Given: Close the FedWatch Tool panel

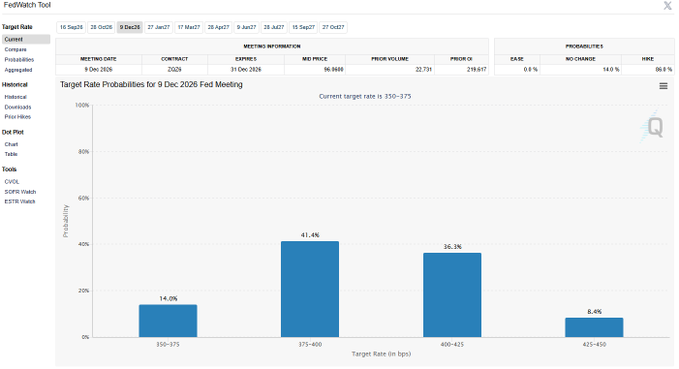Looking at the screenshot, I should point(667,6).
